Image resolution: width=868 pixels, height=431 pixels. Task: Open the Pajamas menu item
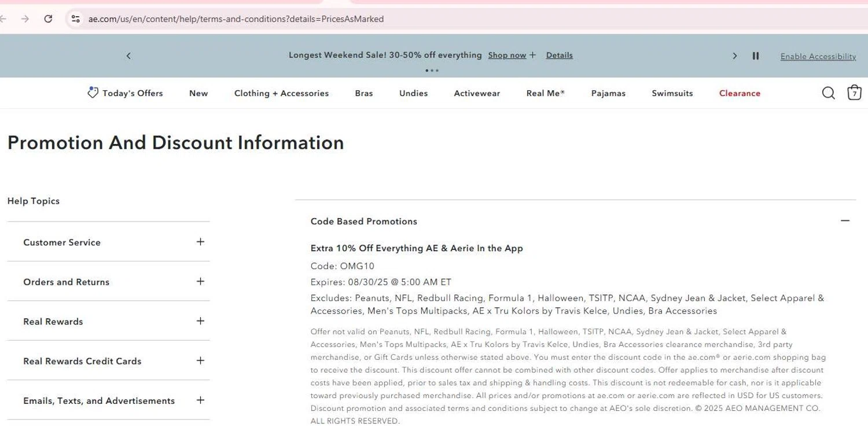click(608, 93)
